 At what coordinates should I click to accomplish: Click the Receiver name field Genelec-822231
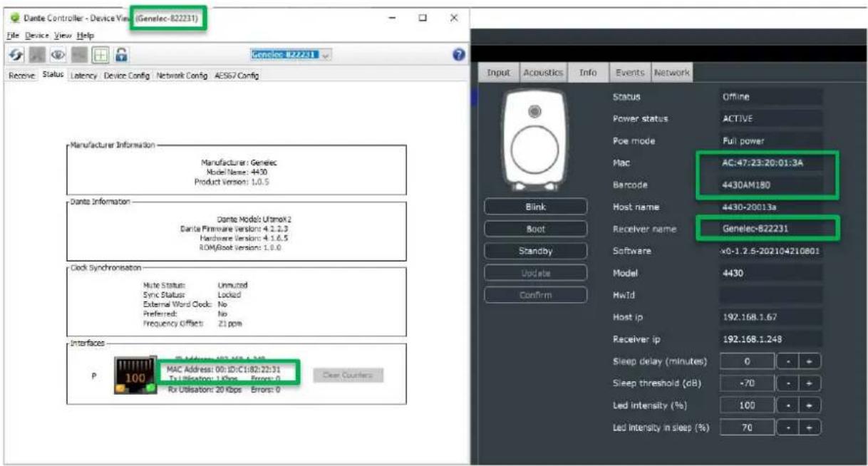point(771,229)
